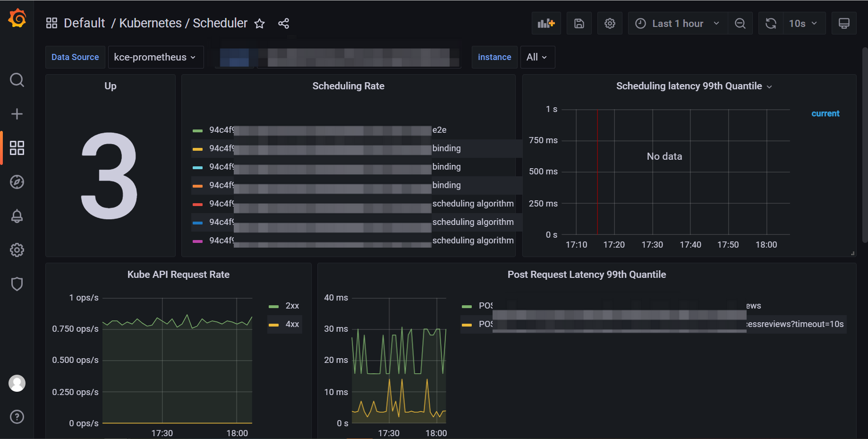Open the Server Admin shield icon
This screenshot has width=868, height=439.
pyautogui.click(x=17, y=284)
